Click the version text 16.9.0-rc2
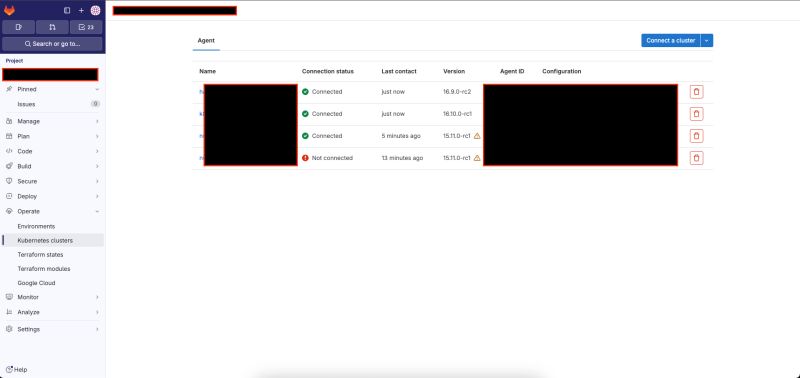 (x=457, y=92)
